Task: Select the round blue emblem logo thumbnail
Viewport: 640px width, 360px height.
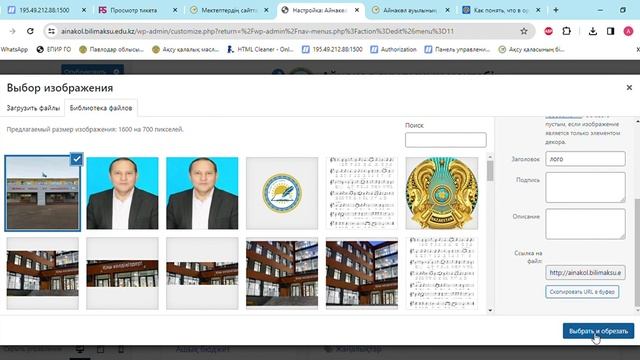Action: click(x=282, y=193)
